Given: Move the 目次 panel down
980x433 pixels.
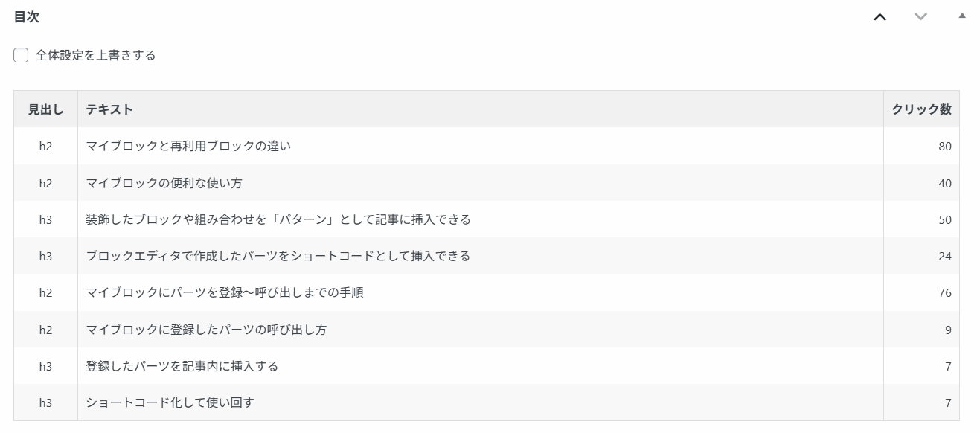Looking at the screenshot, I should [920, 17].
